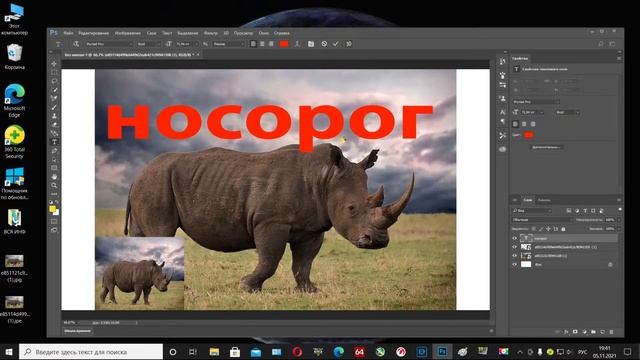Open font size dropdown in options bar
Image resolution: width=640 pixels, height=360 pixels.
pyautogui.click(x=187, y=44)
